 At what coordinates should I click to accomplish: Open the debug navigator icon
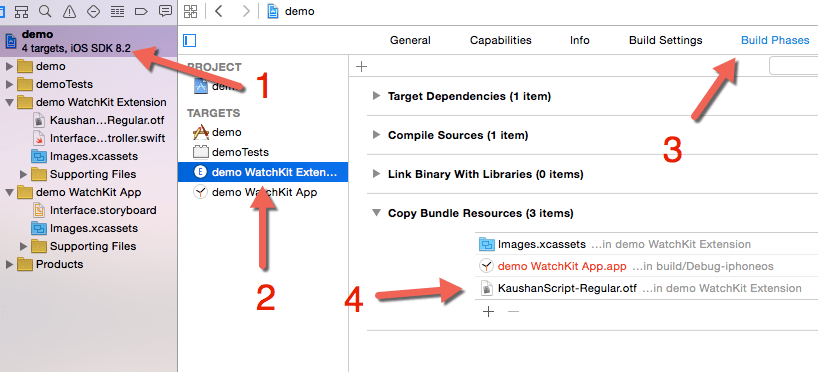(117, 11)
